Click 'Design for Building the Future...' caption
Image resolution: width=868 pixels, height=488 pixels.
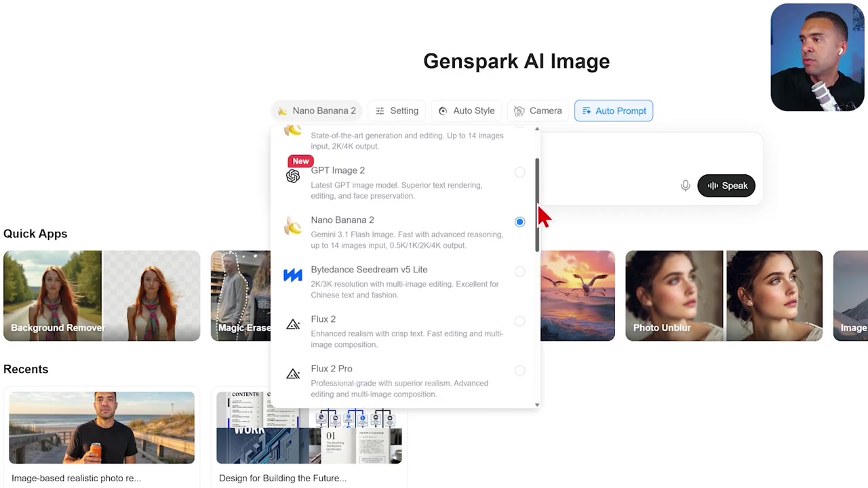283,478
